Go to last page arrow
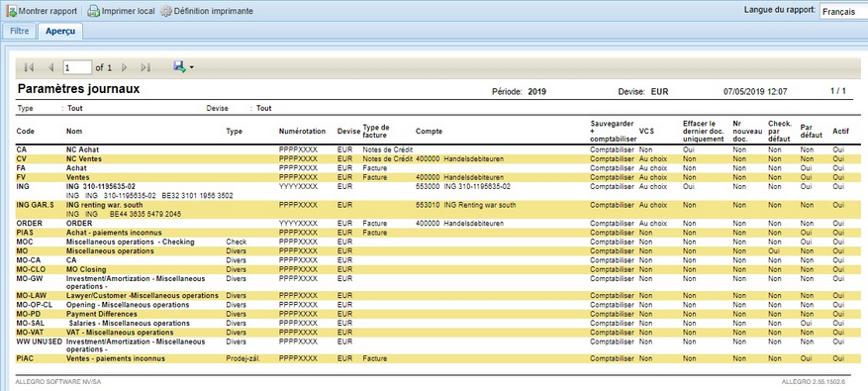The image size is (868, 391). point(145,67)
